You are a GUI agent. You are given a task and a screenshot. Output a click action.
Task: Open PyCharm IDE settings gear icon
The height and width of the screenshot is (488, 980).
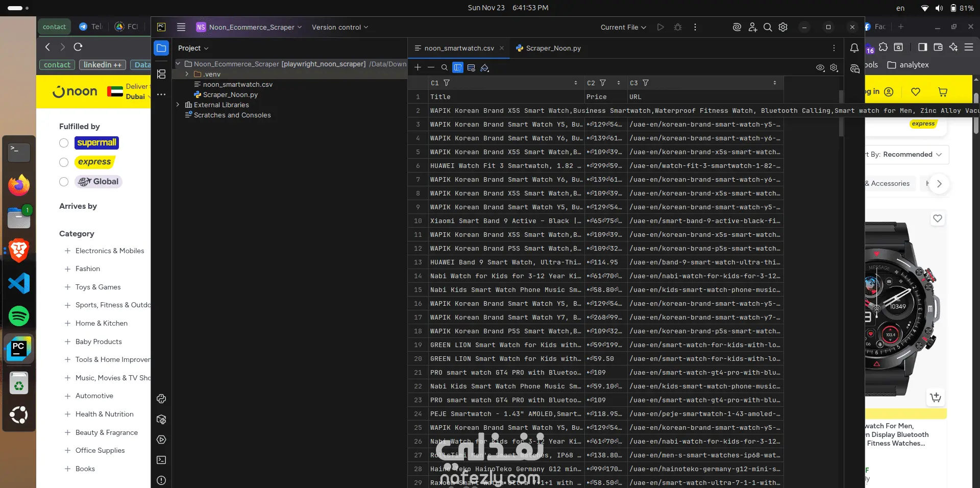783,27
